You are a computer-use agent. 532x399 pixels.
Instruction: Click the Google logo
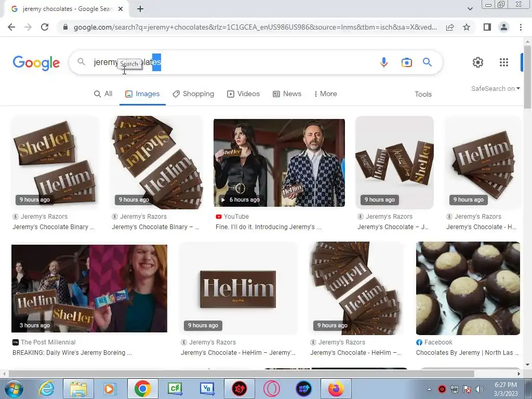coord(36,63)
